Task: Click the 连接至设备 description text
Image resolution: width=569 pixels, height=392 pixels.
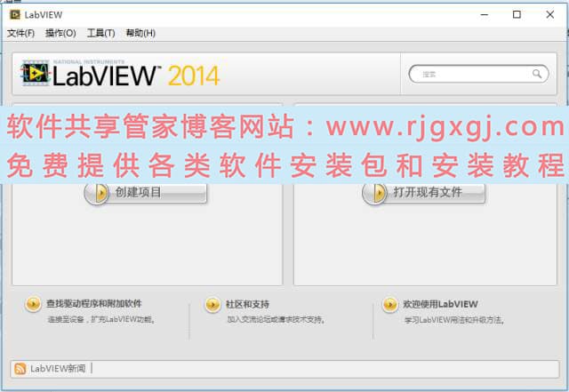Action: point(101,319)
